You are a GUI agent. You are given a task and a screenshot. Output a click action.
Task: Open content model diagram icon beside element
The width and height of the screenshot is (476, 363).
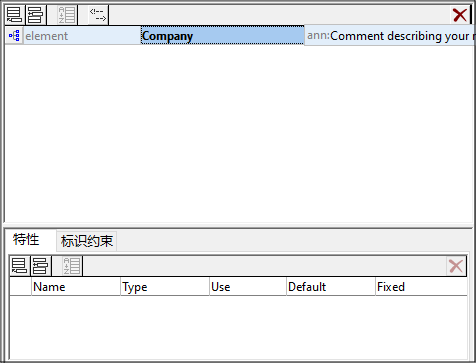click(14, 36)
